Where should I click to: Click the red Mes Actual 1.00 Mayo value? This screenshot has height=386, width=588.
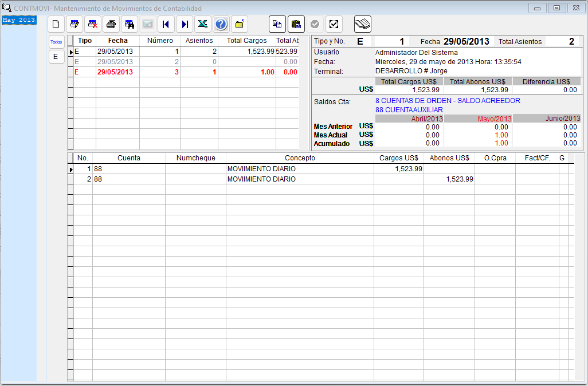pyautogui.click(x=501, y=135)
